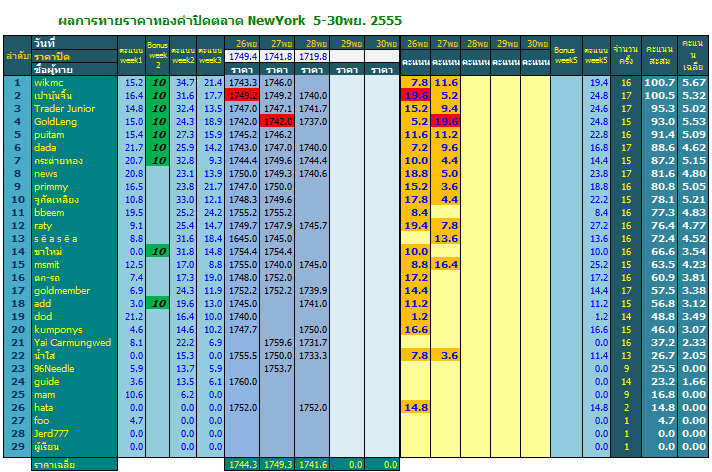712x472 pixels.
Task: Click the closing price cell 1719.8
Action: pos(312,56)
